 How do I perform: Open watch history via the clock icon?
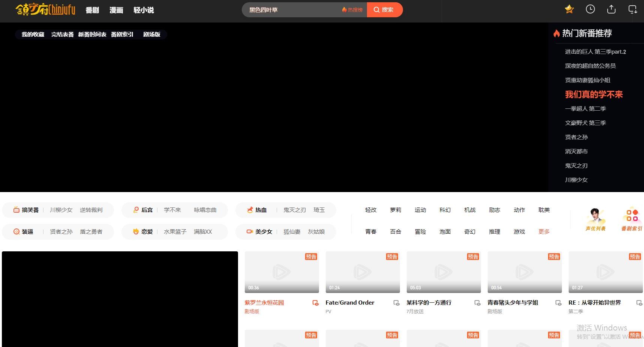click(590, 9)
